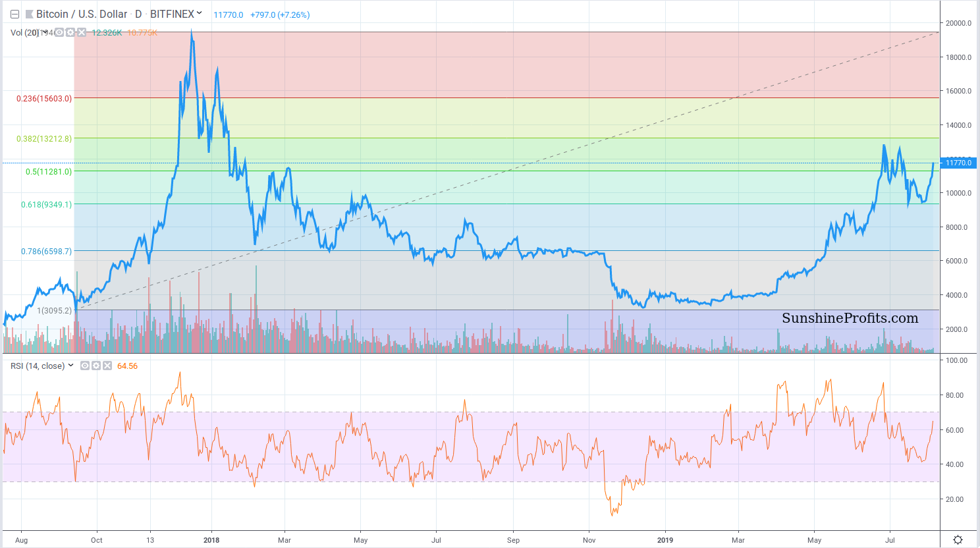980x548 pixels.
Task: Open the Vol (20) indicator settings gear
Action: pyautogui.click(x=70, y=32)
